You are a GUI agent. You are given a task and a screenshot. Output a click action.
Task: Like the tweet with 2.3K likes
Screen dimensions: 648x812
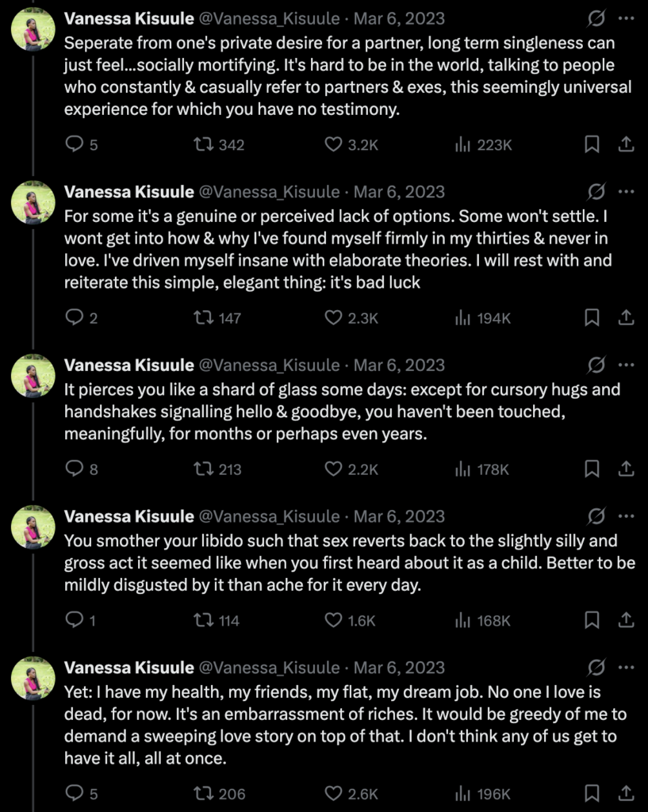pos(334,318)
